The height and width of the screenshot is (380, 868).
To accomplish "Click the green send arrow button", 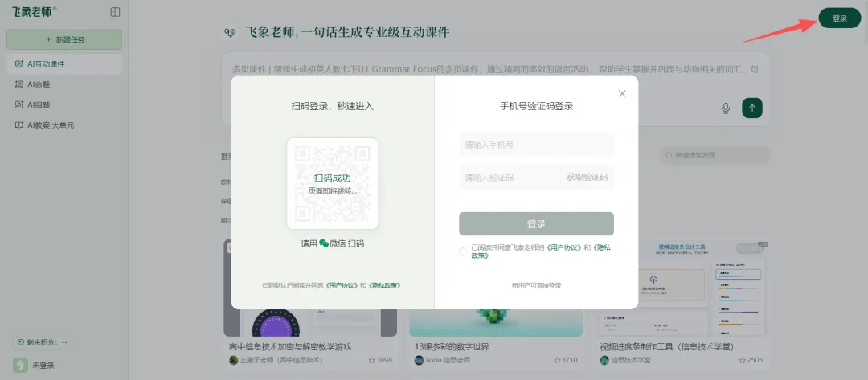I will (751, 108).
